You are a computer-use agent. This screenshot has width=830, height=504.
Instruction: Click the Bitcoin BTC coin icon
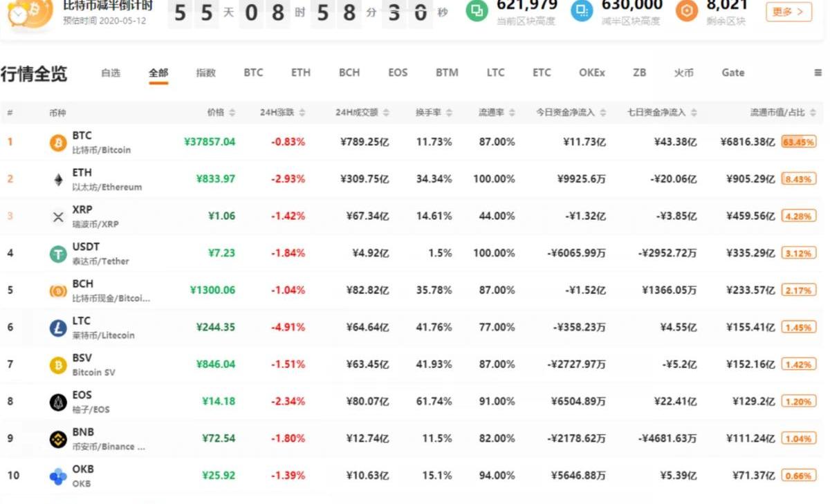(x=58, y=142)
